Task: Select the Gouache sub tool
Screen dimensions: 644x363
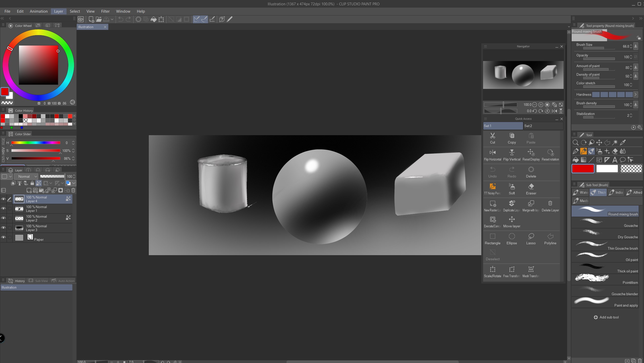Action: [x=605, y=223]
